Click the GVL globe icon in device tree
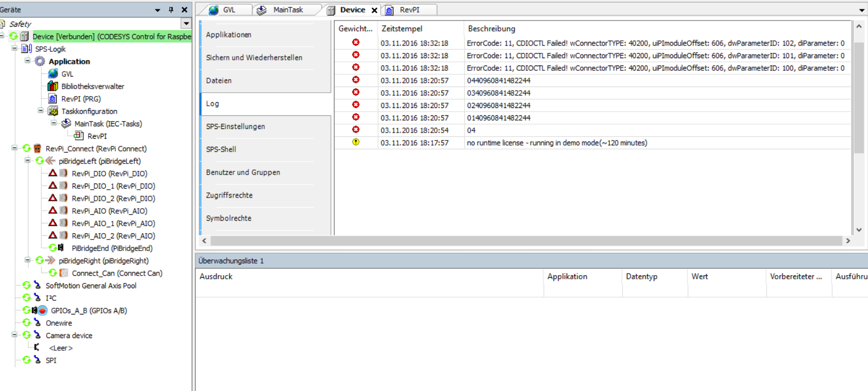The height and width of the screenshot is (391, 868). [53, 74]
